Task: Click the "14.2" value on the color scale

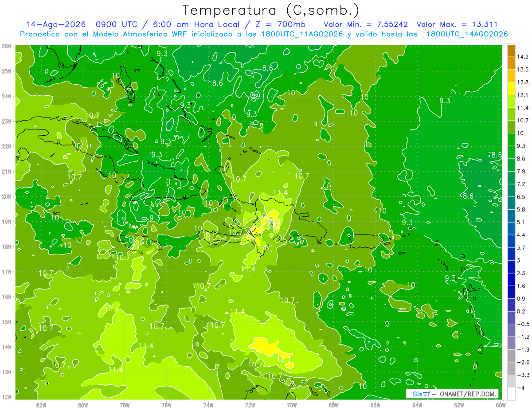Action: (x=523, y=57)
